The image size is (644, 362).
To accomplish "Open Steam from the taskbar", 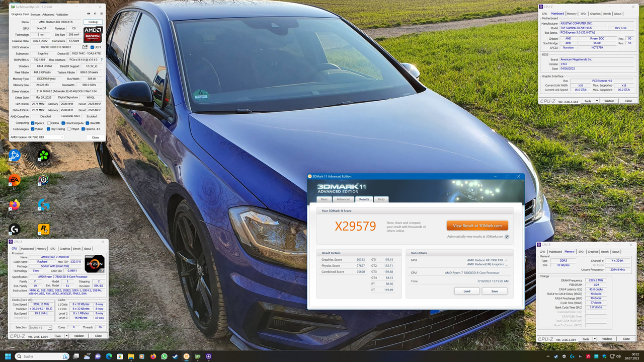I will 175,356.
